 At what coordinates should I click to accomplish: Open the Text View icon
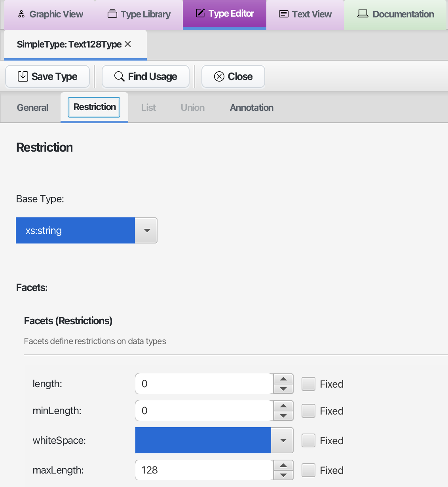pyautogui.click(x=283, y=14)
